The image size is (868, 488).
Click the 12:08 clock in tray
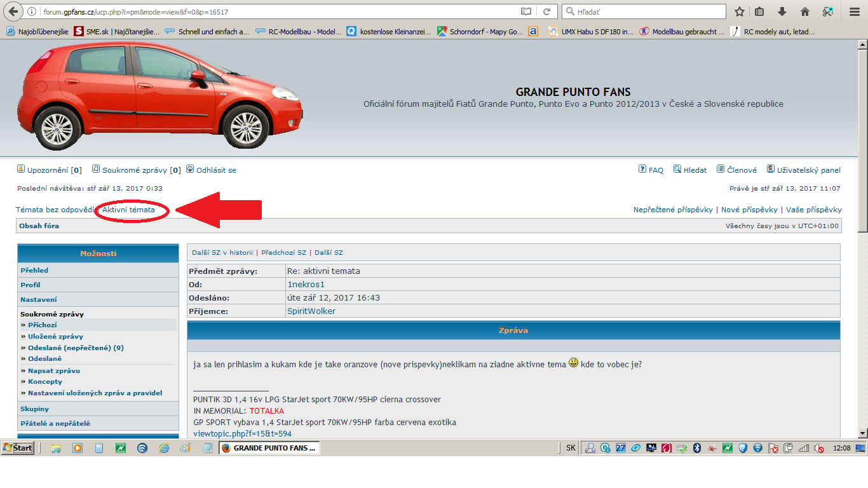coord(841,448)
